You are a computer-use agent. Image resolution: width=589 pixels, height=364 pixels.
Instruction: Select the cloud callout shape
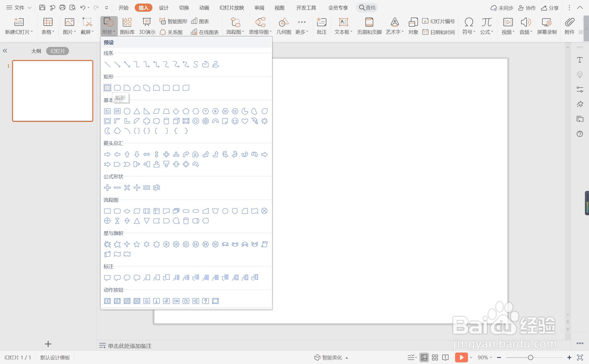tap(137, 278)
